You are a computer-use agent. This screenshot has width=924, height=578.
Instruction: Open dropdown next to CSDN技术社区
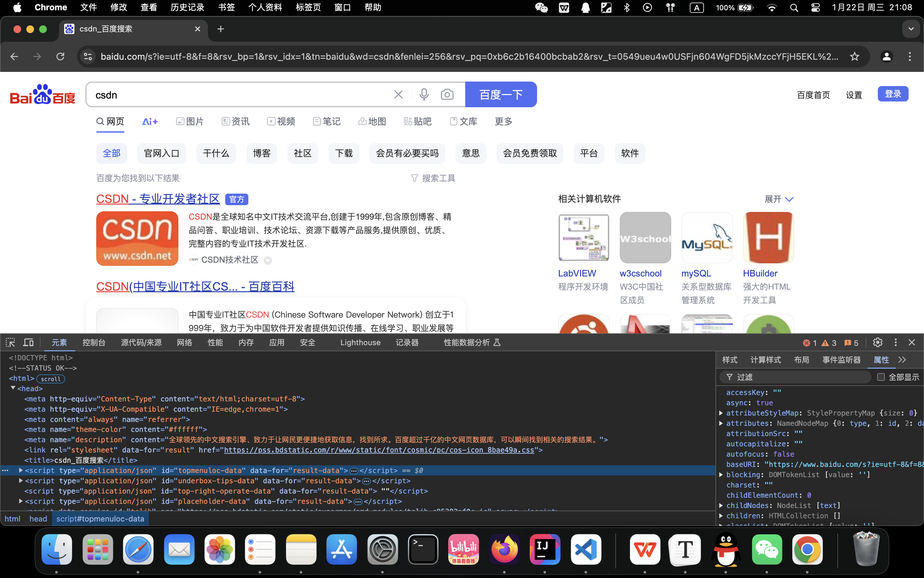(x=268, y=260)
